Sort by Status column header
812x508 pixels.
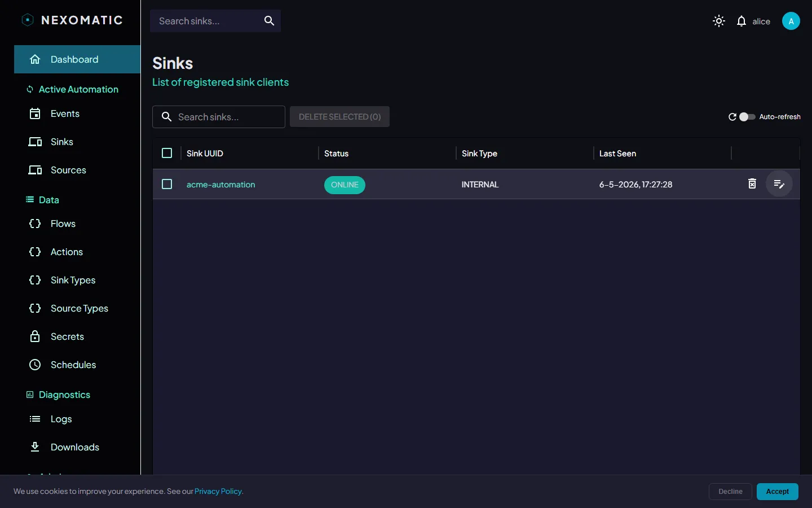coord(336,154)
